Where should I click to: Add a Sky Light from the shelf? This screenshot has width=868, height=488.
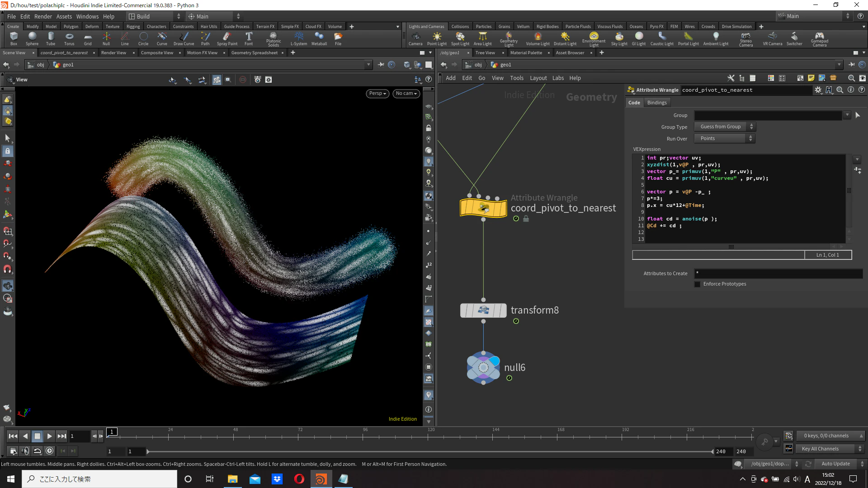click(619, 38)
